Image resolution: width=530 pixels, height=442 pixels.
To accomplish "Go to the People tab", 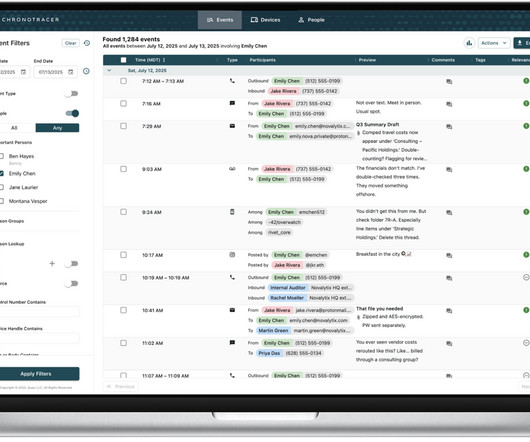I will (311, 20).
